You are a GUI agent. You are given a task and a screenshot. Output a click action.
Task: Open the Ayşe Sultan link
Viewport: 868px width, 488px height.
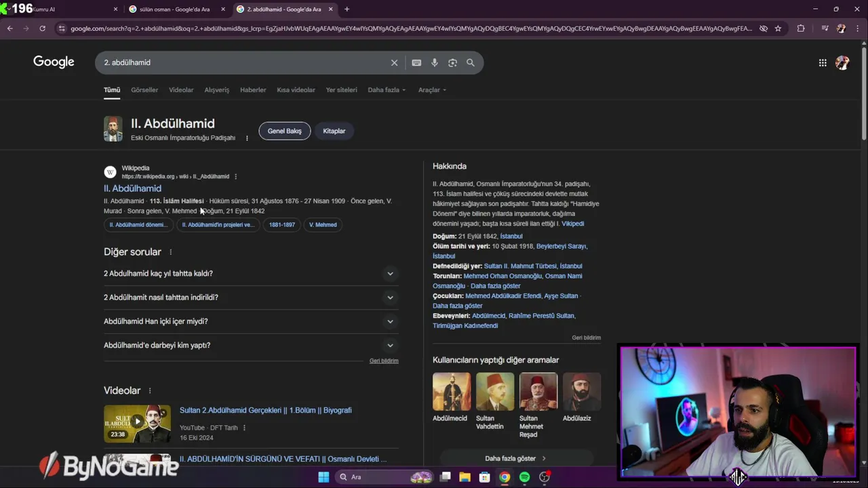pos(561,296)
